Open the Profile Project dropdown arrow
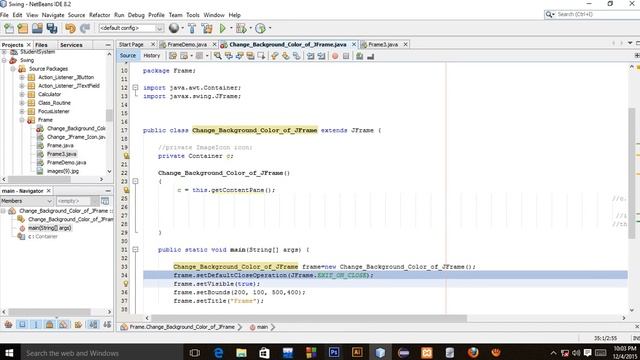The width and height of the screenshot is (640, 360). point(270,28)
